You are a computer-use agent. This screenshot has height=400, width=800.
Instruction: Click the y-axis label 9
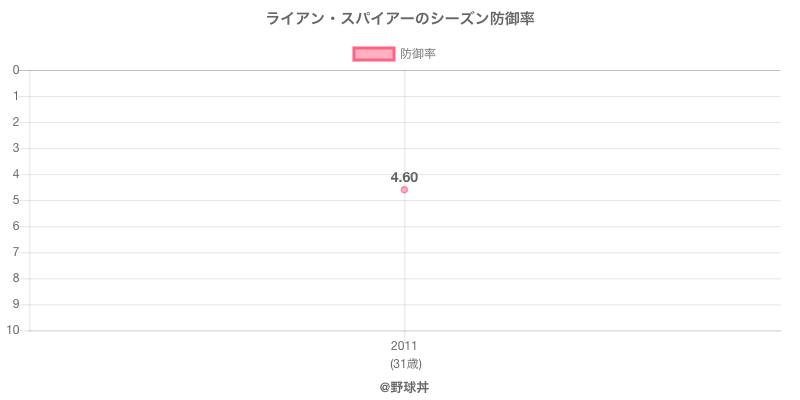(x=16, y=305)
